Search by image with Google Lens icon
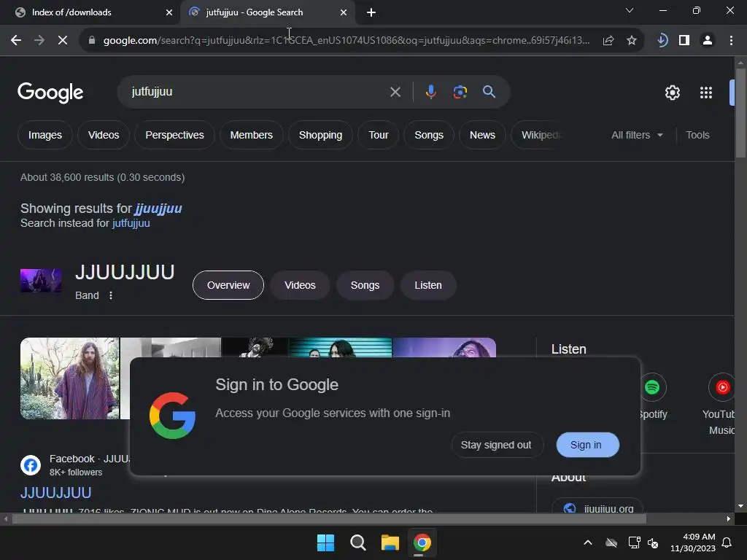This screenshot has height=560, width=747. tap(460, 92)
